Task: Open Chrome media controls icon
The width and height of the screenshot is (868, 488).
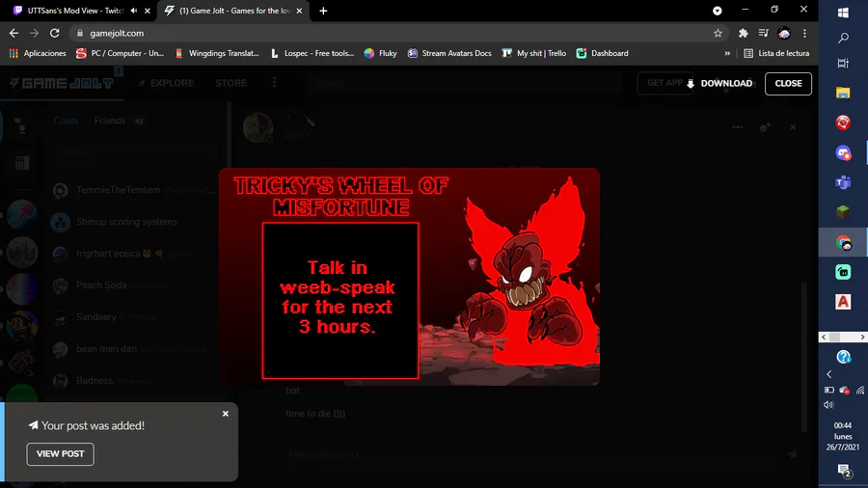Action: (x=764, y=33)
